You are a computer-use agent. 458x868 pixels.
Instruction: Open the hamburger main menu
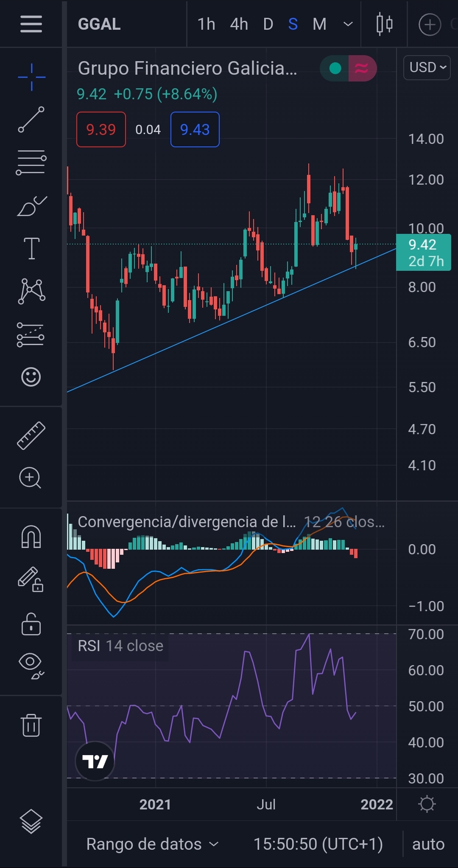pos(31,24)
